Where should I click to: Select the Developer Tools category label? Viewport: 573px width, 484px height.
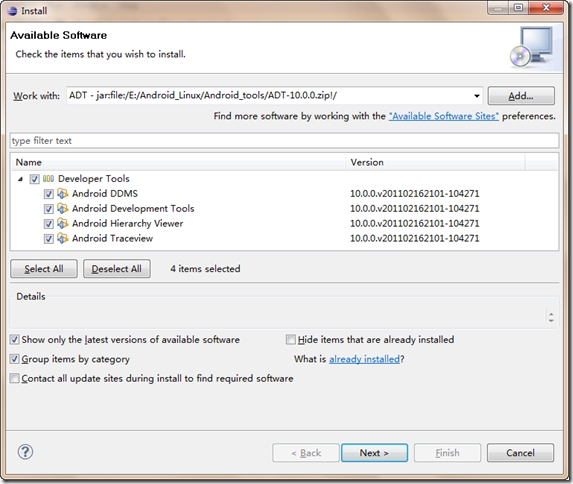tap(94, 179)
